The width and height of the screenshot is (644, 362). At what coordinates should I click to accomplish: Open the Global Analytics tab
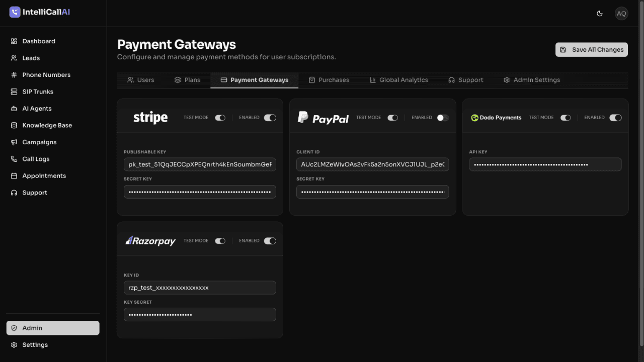coord(399,80)
